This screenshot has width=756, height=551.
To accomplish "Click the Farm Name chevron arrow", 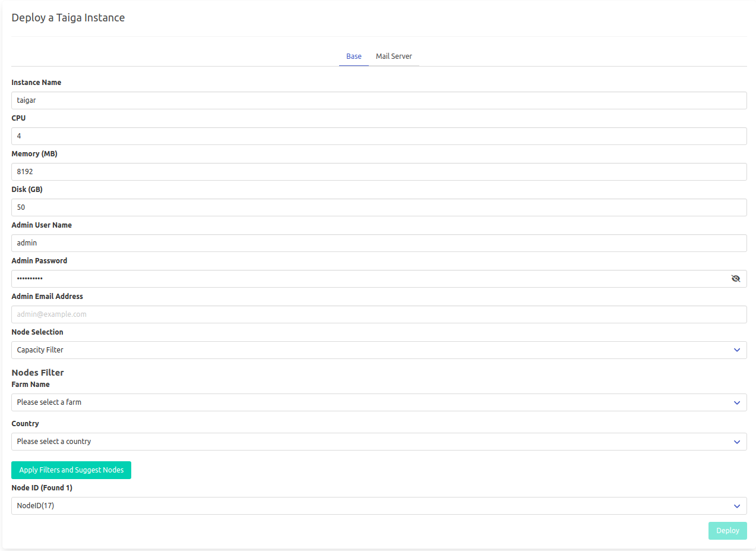I will point(737,402).
